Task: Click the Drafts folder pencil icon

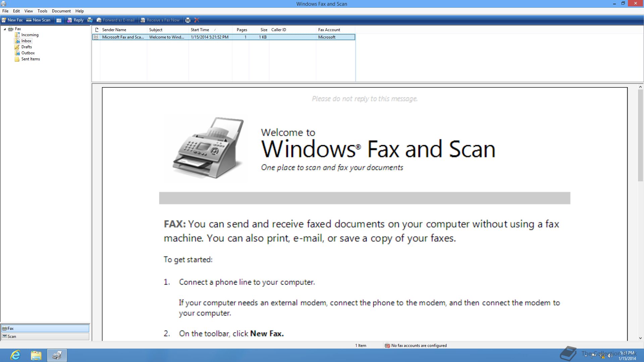Action: pos(17,47)
